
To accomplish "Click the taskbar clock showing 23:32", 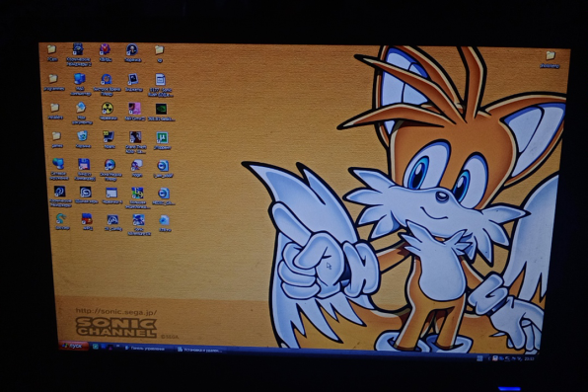I will coord(529,359).
